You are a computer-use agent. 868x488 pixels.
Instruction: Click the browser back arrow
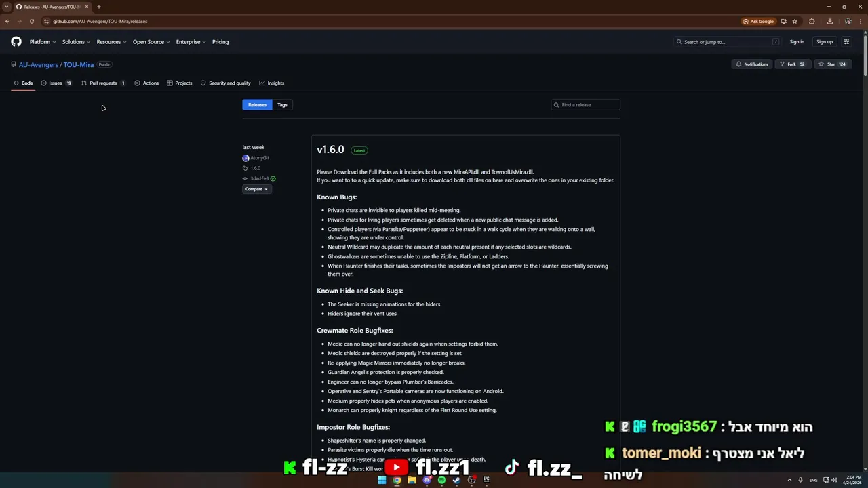(x=7, y=21)
